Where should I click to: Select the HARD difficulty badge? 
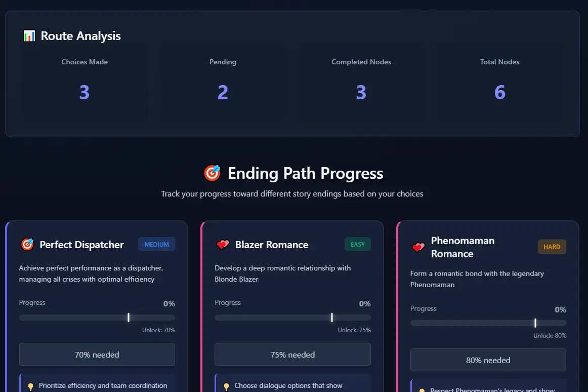tap(552, 247)
